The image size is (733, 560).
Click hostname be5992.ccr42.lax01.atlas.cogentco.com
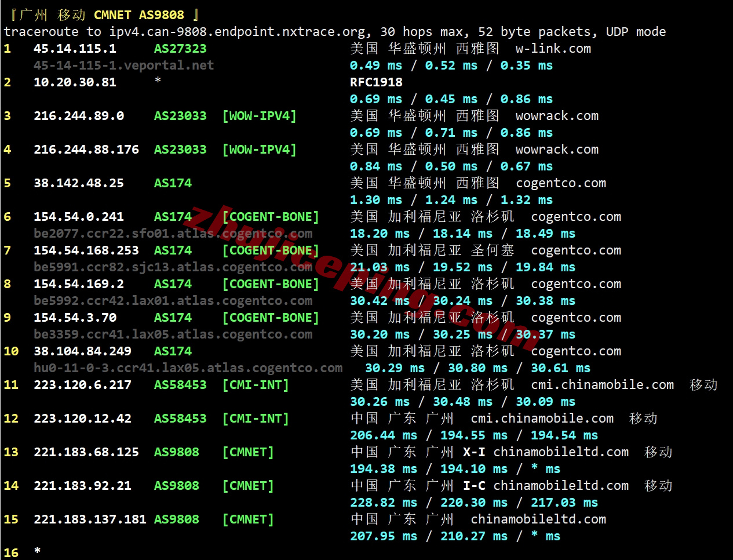click(x=173, y=300)
